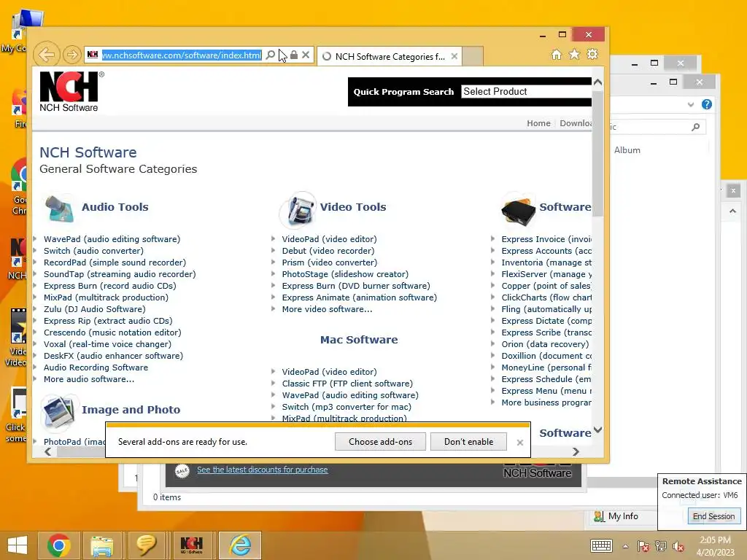Viewport: 747px width, 560px height.
Task: Click the Windows Start button
Action: (18, 545)
